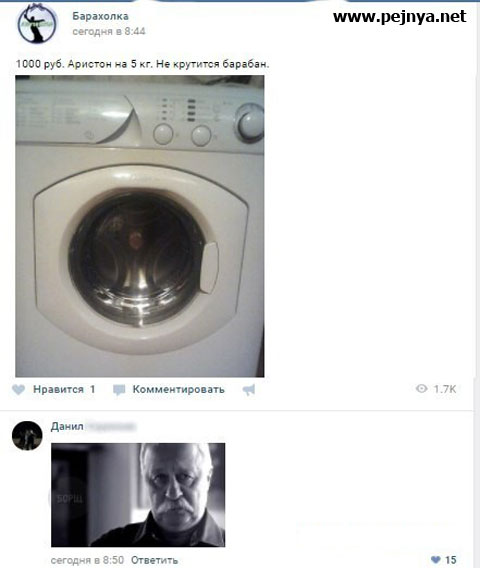480x568 pixels.
Task: Share the post with the megaphone icon
Action: point(249,390)
